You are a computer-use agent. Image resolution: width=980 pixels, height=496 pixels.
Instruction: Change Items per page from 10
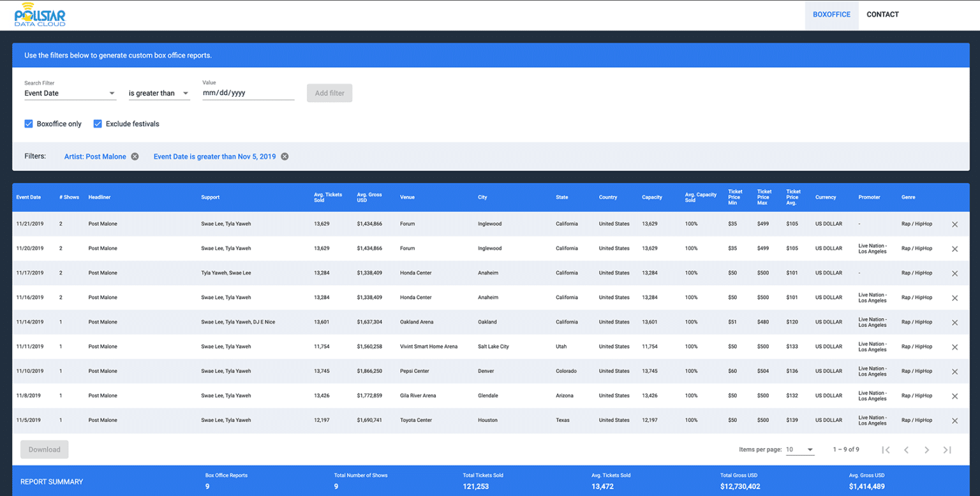tap(801, 449)
